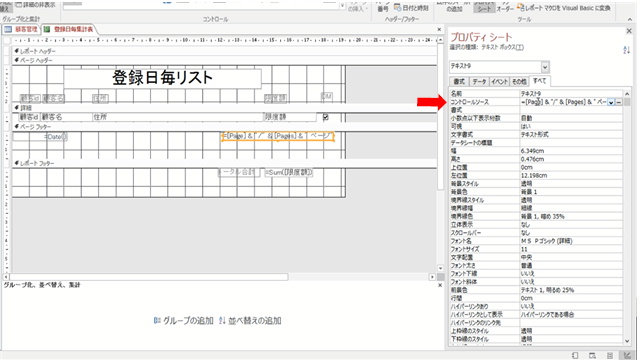Click the タブ オーダー ribbon button
640x360 pixels.
505,7
